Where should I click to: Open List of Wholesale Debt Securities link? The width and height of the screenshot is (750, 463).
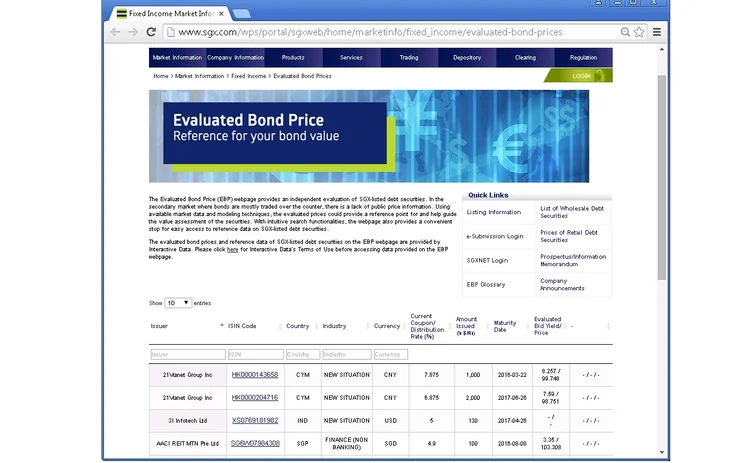coord(572,212)
